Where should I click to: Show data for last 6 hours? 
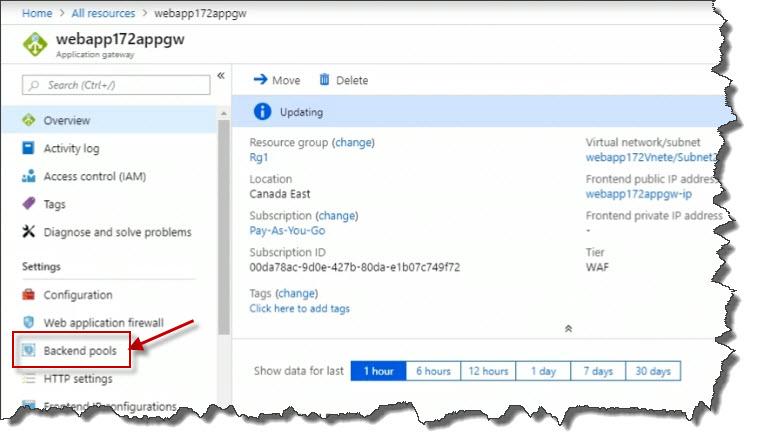click(x=433, y=371)
